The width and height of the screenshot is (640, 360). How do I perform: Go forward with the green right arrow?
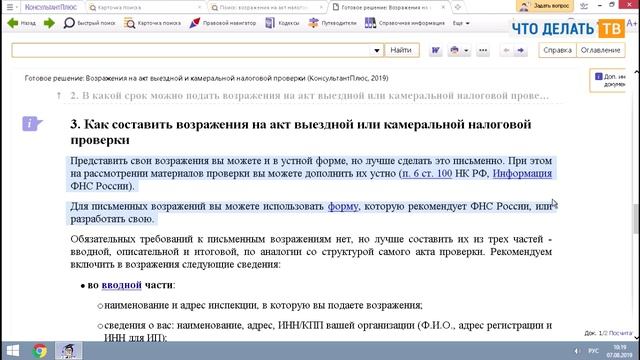49,23
